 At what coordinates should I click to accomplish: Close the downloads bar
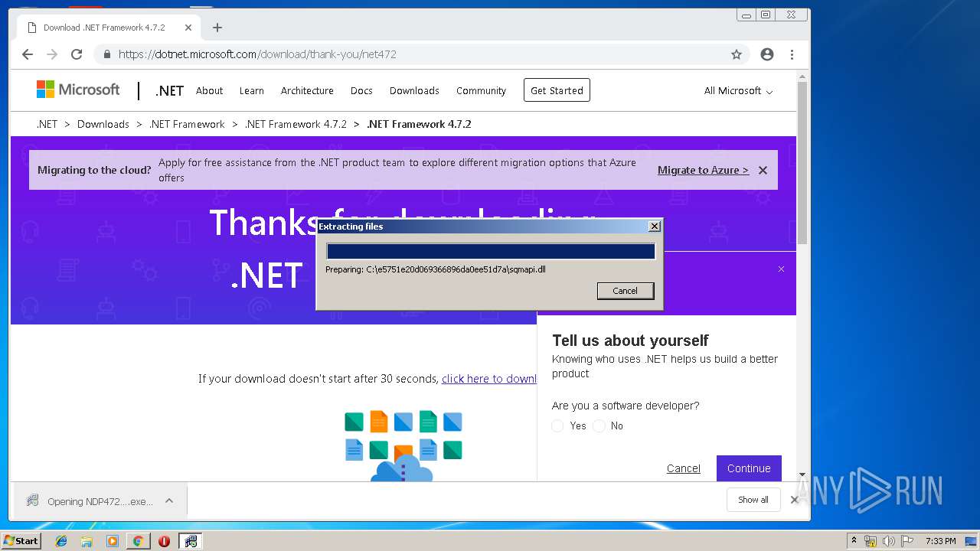pyautogui.click(x=795, y=500)
